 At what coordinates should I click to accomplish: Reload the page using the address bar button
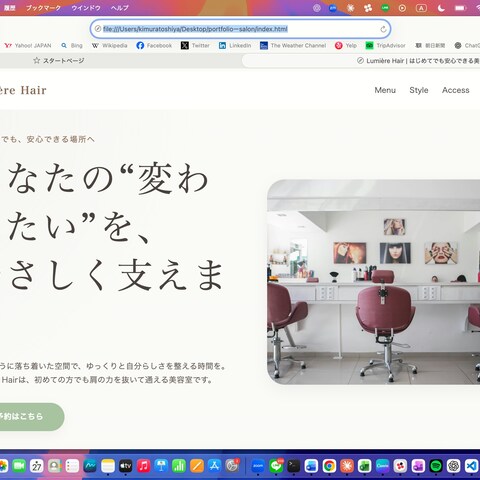(383, 29)
